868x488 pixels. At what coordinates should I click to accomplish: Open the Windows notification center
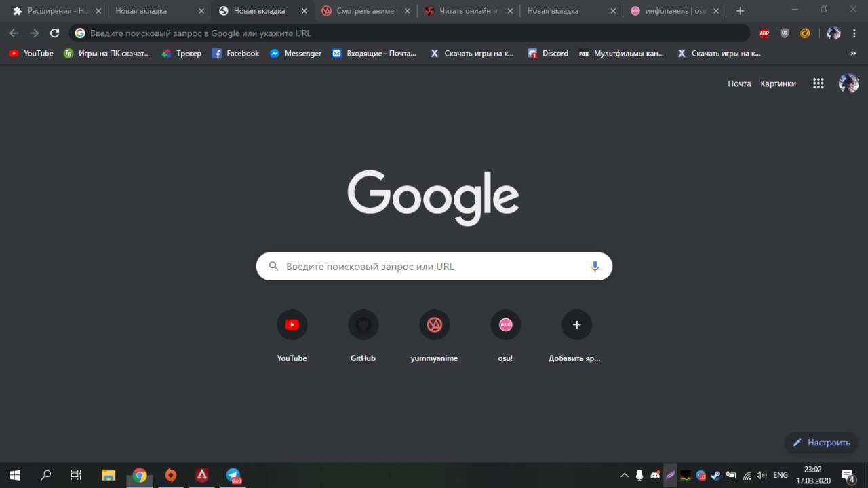[848, 475]
